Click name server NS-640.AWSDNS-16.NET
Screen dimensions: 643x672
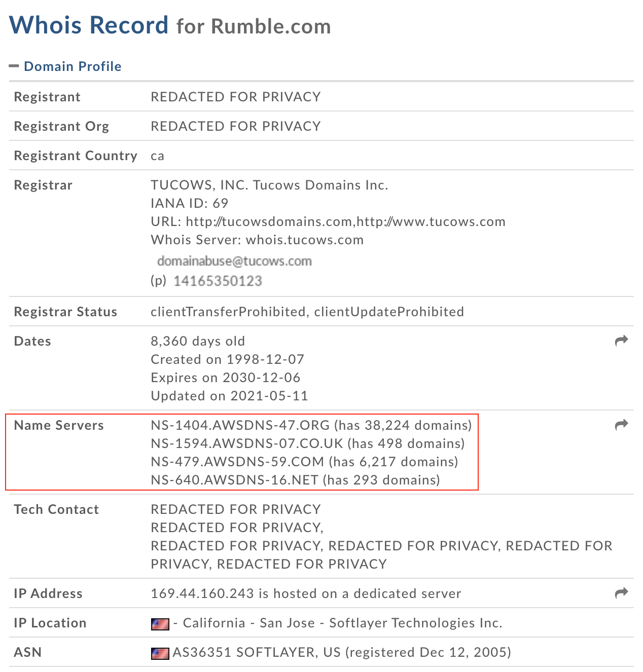[234, 480]
